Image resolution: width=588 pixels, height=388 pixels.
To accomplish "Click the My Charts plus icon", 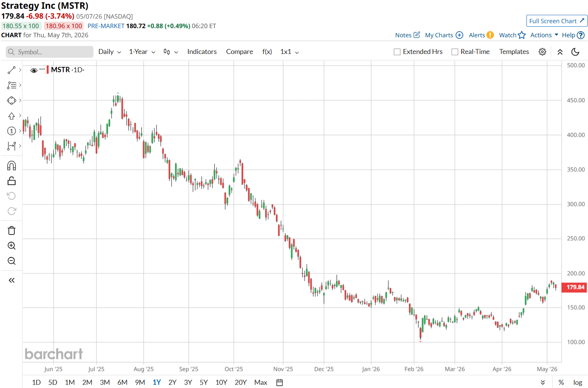I will (x=459, y=35).
